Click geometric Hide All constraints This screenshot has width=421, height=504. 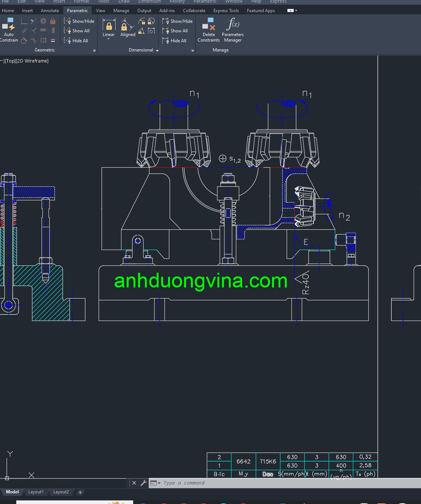click(76, 41)
